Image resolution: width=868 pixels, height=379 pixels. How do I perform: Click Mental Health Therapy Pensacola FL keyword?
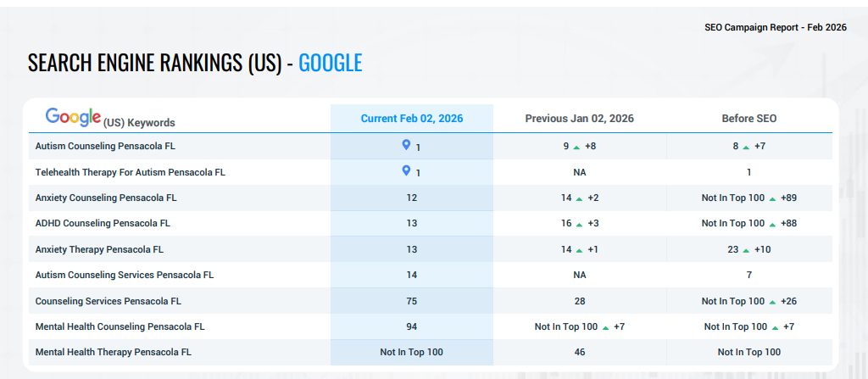coord(114,352)
